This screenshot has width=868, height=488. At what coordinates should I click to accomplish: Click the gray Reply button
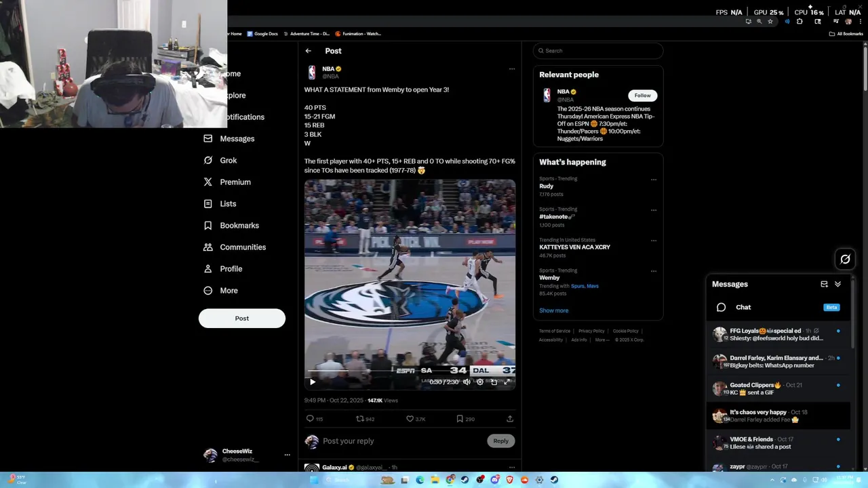click(501, 441)
